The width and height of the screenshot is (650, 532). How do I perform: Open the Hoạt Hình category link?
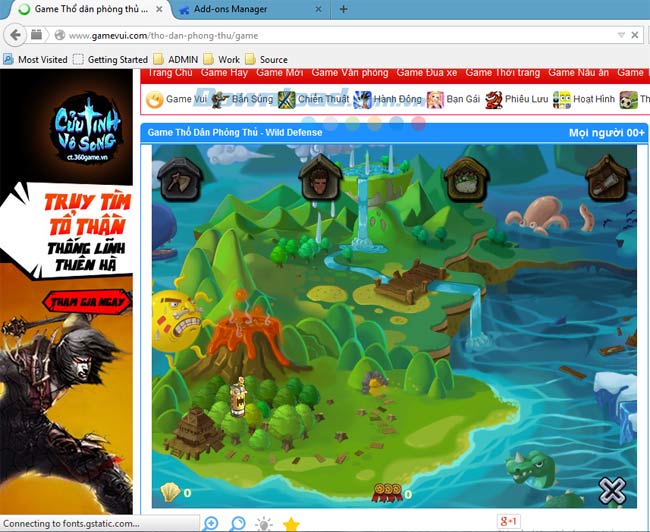click(584, 99)
